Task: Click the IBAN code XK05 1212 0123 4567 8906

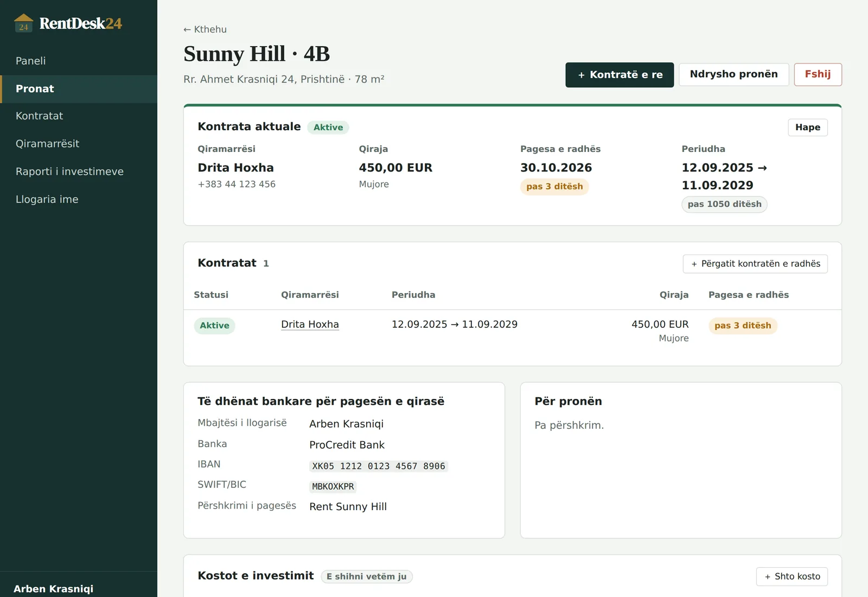Action: click(x=379, y=466)
